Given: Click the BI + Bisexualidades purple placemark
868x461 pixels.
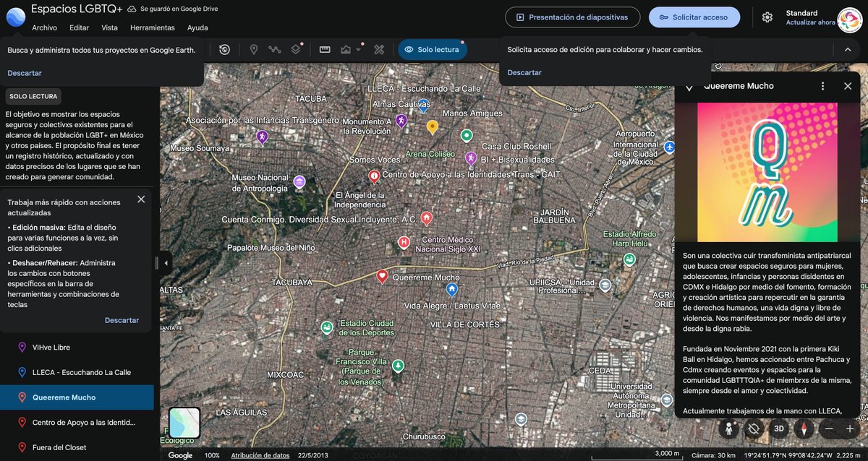Looking at the screenshot, I should tap(471, 158).
